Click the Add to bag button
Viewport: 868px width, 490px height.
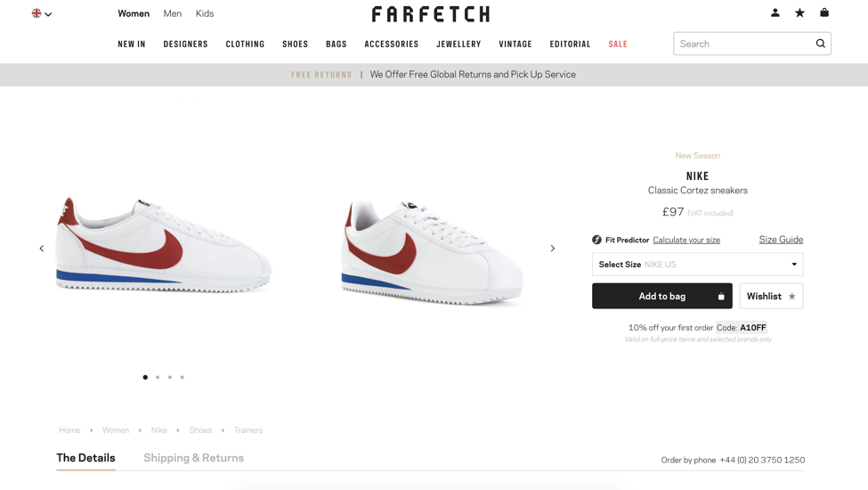(x=661, y=296)
